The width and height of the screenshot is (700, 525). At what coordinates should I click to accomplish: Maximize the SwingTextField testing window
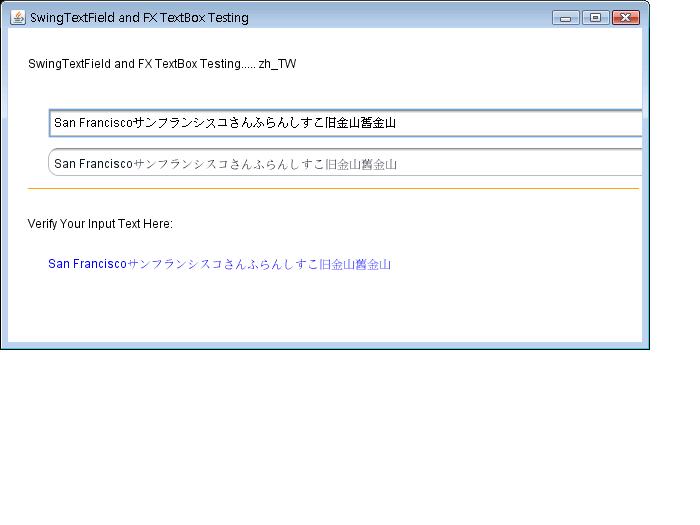click(595, 17)
